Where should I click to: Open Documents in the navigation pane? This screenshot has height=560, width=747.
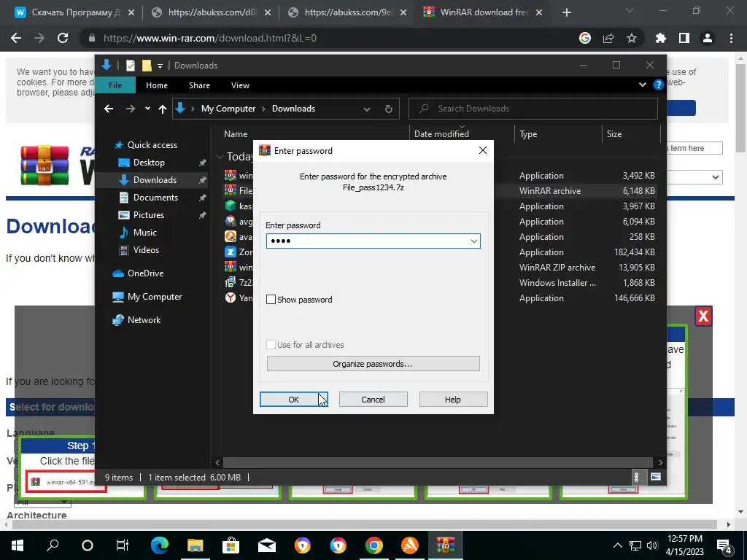pos(155,198)
